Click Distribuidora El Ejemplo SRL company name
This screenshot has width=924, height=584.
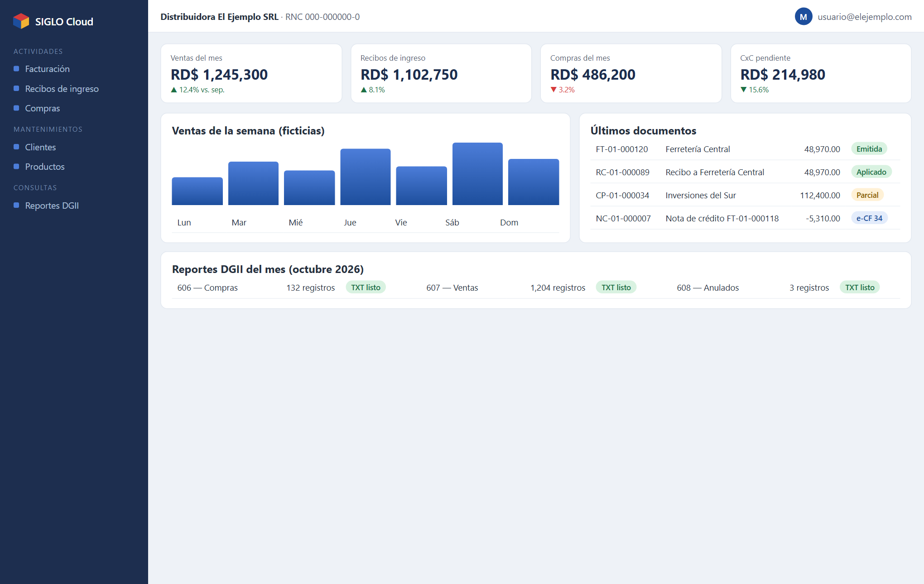click(219, 17)
